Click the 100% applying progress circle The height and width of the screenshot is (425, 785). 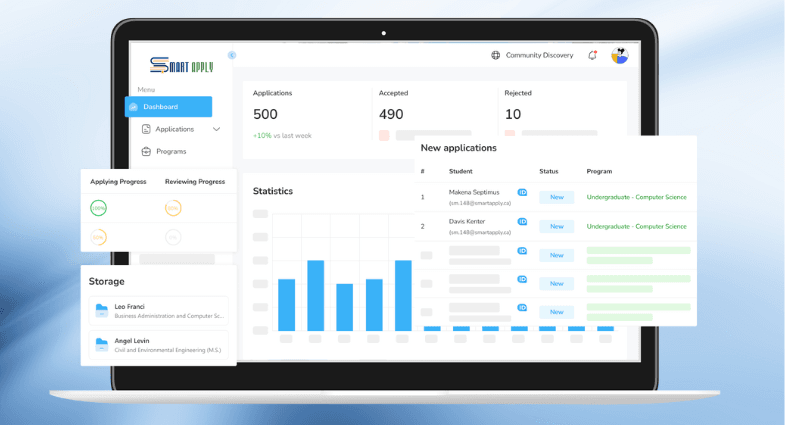click(98, 208)
